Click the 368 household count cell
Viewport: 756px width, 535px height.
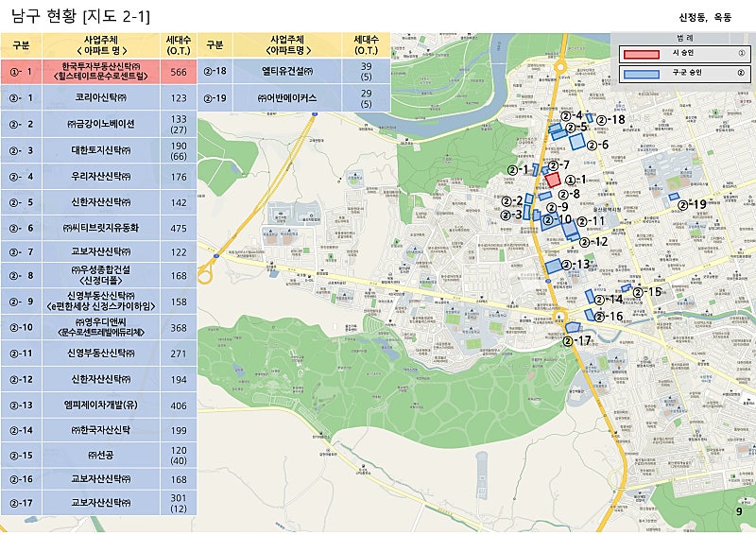[x=179, y=328]
